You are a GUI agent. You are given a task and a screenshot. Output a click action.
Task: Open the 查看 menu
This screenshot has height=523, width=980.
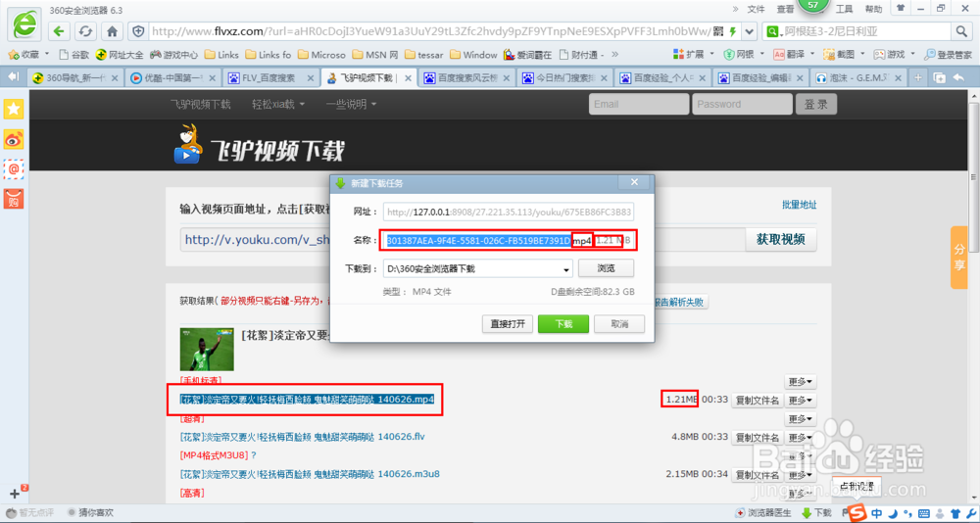[785, 9]
